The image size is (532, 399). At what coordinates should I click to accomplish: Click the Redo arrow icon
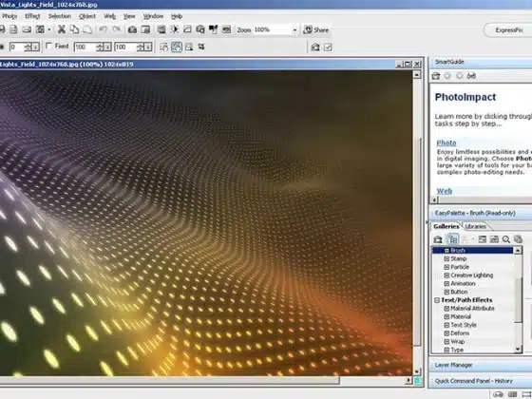[116, 29]
